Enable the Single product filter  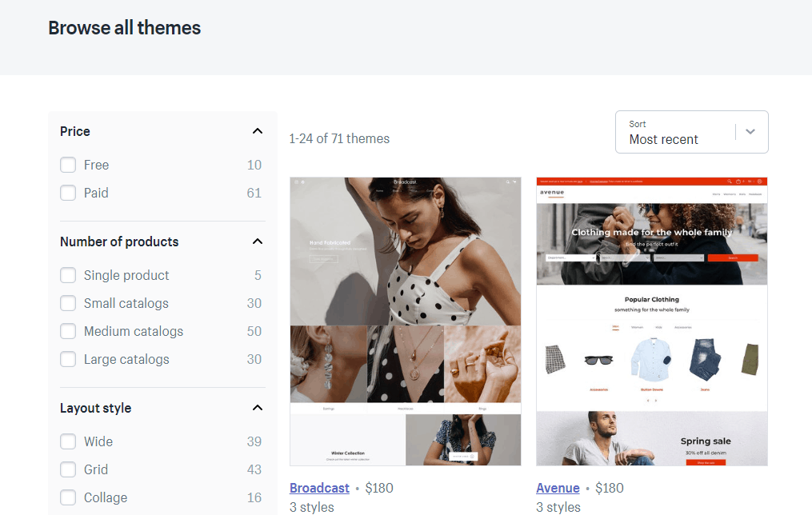click(x=68, y=275)
